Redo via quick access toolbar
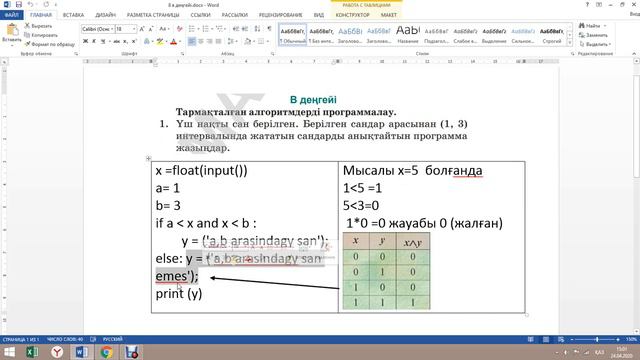 46,4
